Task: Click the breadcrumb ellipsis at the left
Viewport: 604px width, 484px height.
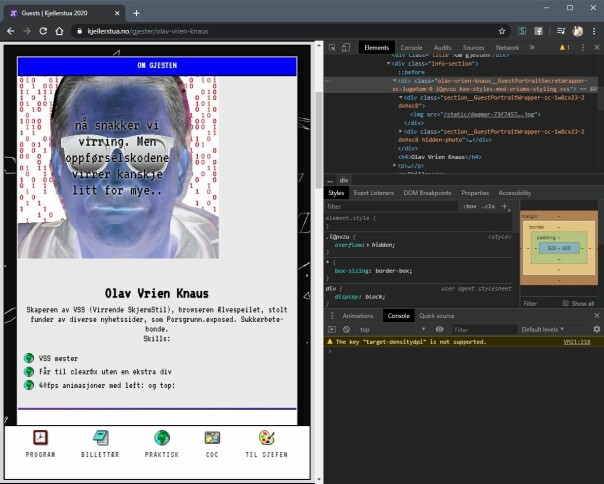Action: (330, 180)
